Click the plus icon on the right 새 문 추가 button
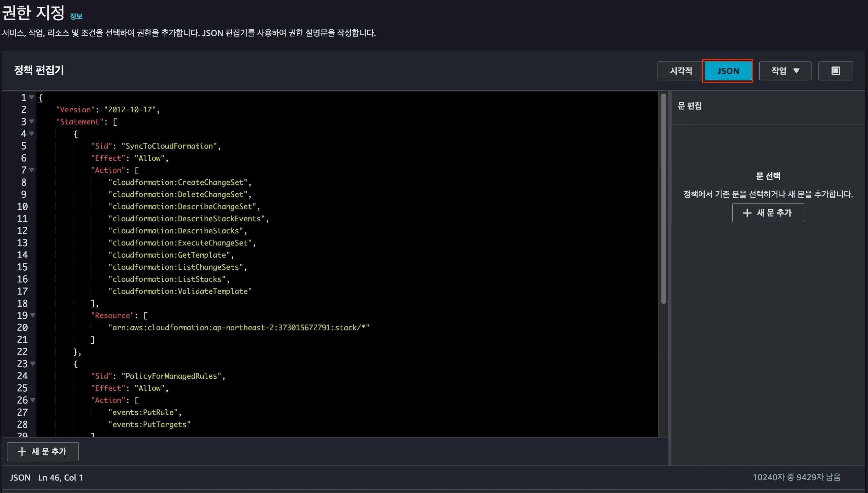This screenshot has height=493, width=868. [747, 213]
